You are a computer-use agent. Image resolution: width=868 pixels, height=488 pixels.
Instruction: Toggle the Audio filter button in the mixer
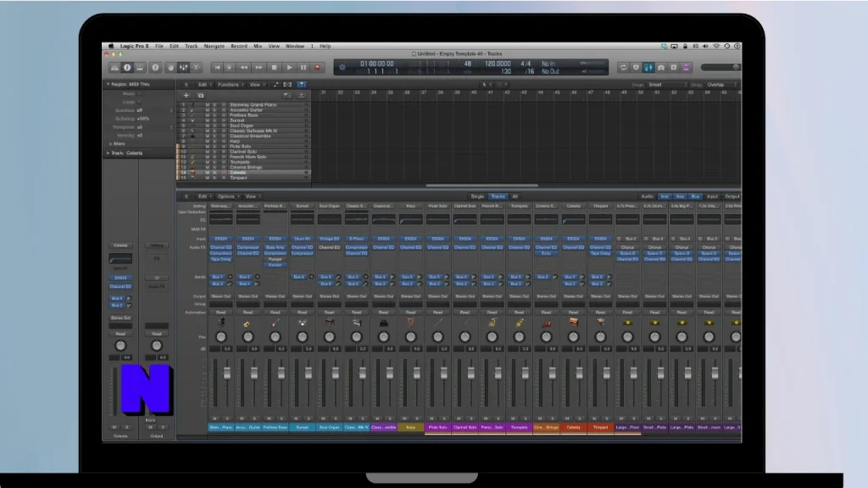click(647, 197)
